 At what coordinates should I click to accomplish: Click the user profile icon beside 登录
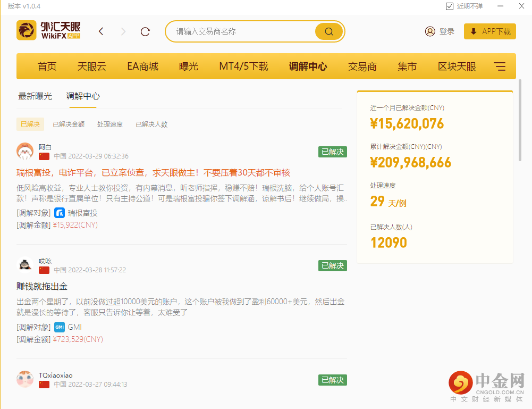(429, 31)
